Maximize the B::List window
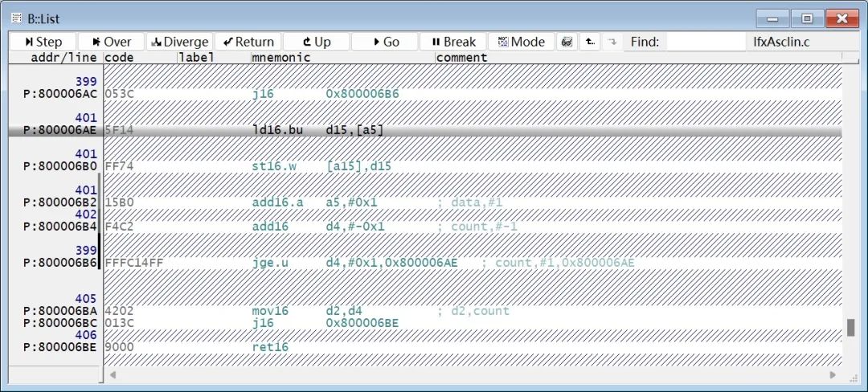Image resolution: width=868 pixels, height=392 pixels. point(807,18)
